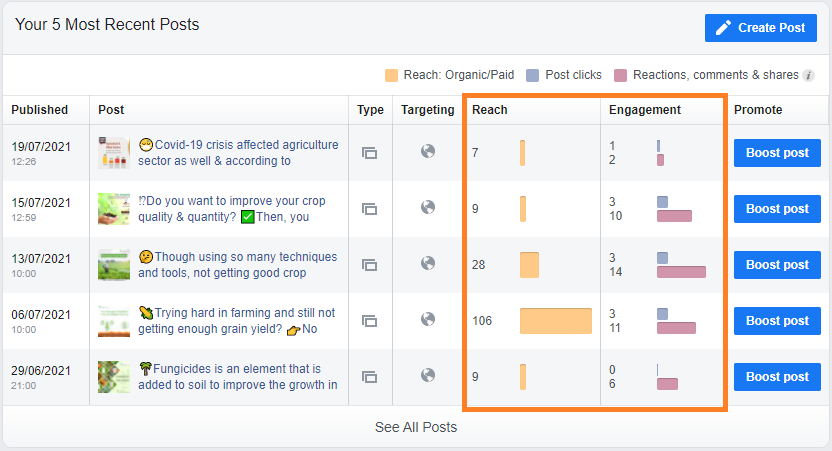
Task: Click the 106 reach bar
Action: pyautogui.click(x=555, y=321)
